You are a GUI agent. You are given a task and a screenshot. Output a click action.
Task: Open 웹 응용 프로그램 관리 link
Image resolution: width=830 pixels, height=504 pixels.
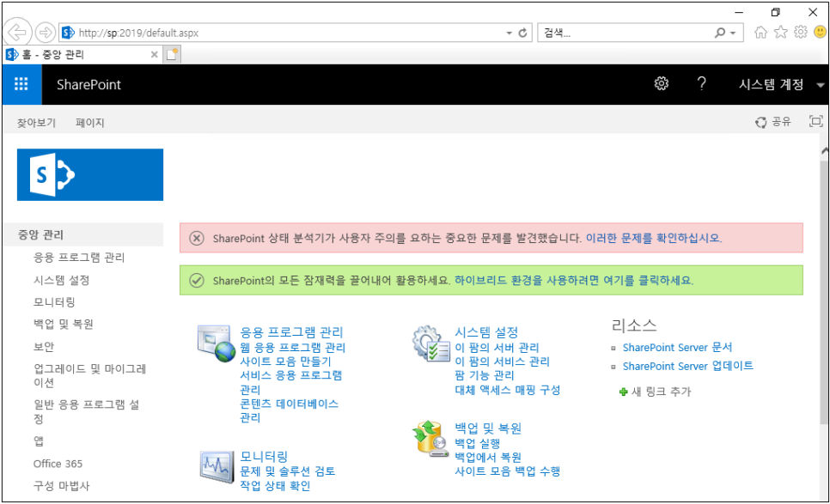click(x=293, y=348)
